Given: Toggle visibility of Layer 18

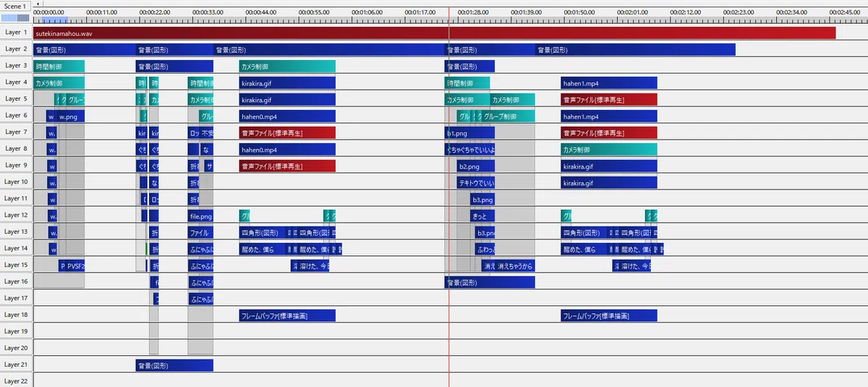Looking at the screenshot, I should [x=16, y=315].
